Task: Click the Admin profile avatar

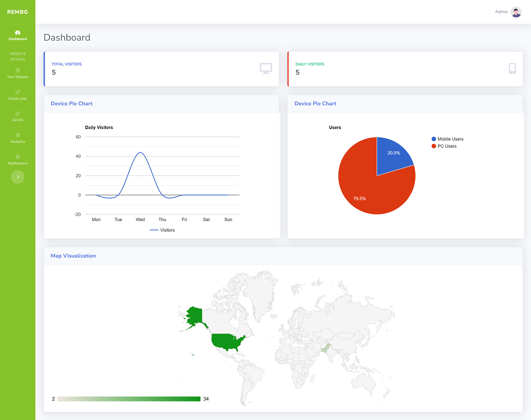Action: 516,12
